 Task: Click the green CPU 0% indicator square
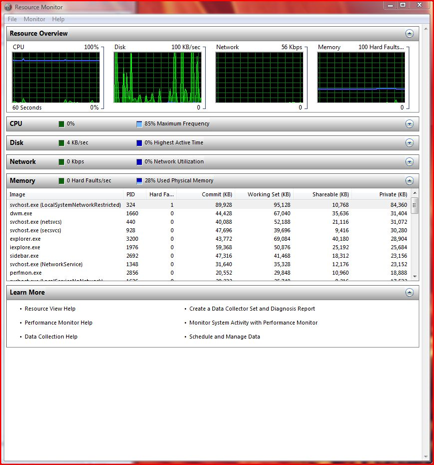(x=61, y=124)
